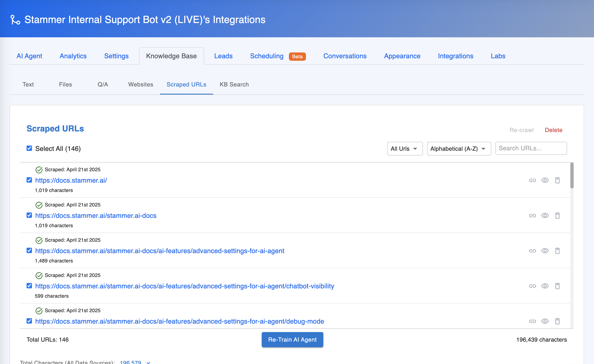Select the Scraped URLs sub-tab

click(x=186, y=85)
